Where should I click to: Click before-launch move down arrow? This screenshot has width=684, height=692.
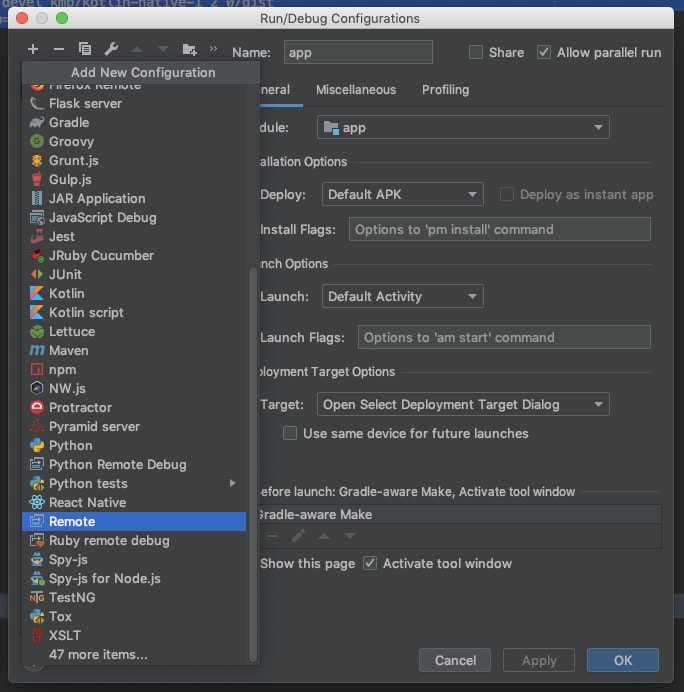pyautogui.click(x=350, y=536)
